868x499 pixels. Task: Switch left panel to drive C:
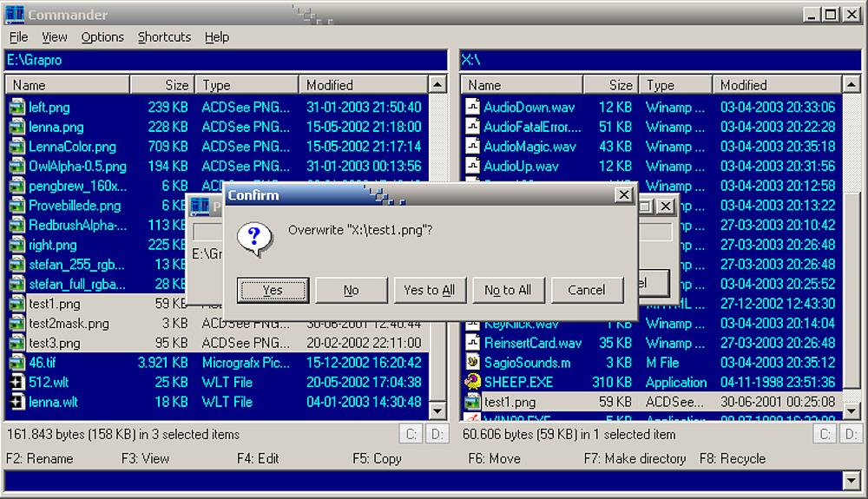tap(411, 434)
